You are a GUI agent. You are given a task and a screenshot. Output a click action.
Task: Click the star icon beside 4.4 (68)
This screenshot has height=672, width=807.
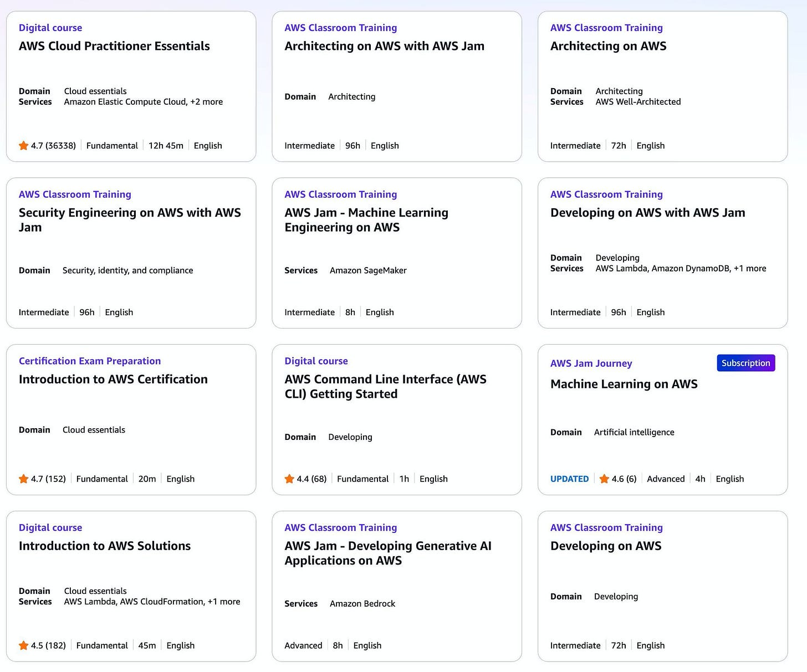coord(289,479)
